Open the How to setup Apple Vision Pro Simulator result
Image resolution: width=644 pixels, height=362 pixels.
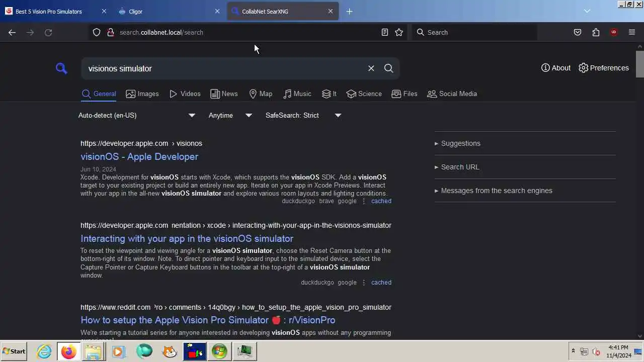pyautogui.click(x=208, y=320)
